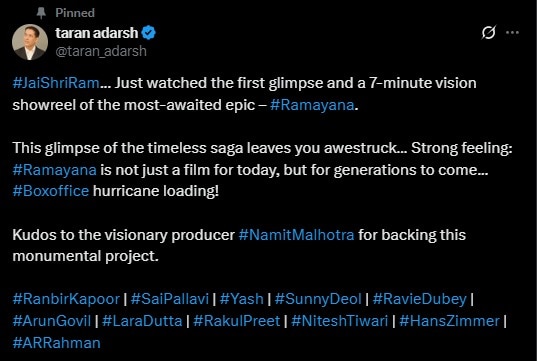Click the taran adarsh display name
This screenshot has height=361, width=537.
[x=97, y=33]
